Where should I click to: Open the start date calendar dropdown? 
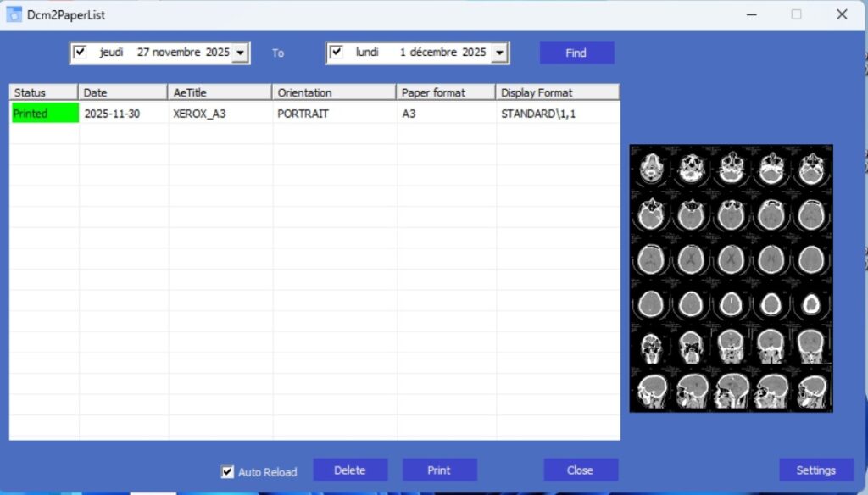click(240, 53)
